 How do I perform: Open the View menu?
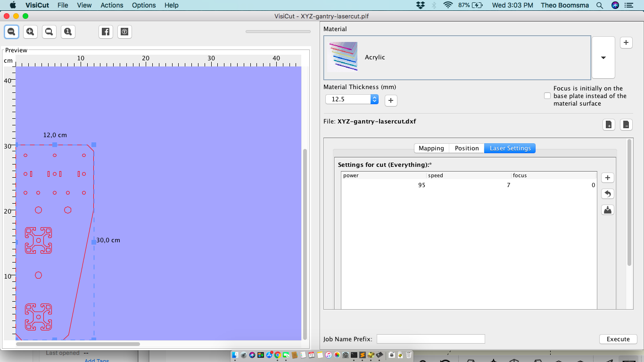coord(84,5)
